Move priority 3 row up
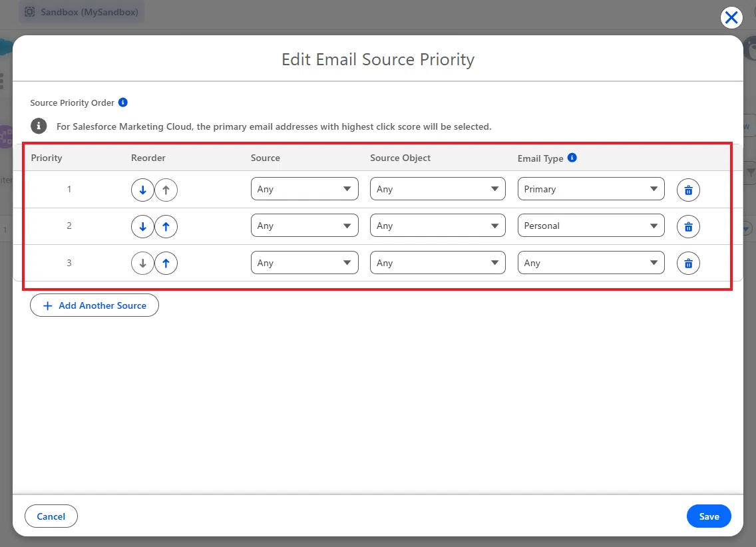This screenshot has width=756, height=547. pyautogui.click(x=166, y=263)
